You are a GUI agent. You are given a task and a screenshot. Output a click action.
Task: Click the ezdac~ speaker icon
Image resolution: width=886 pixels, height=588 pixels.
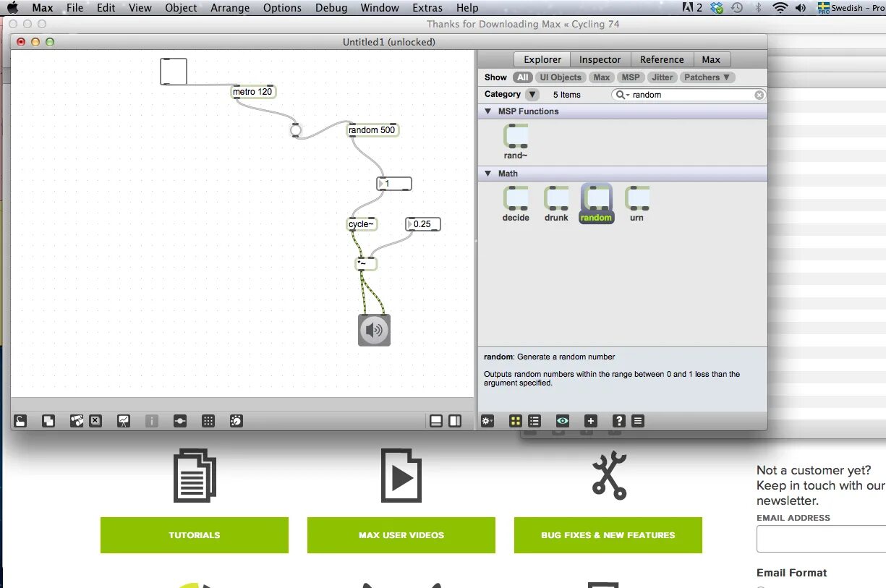pos(374,330)
